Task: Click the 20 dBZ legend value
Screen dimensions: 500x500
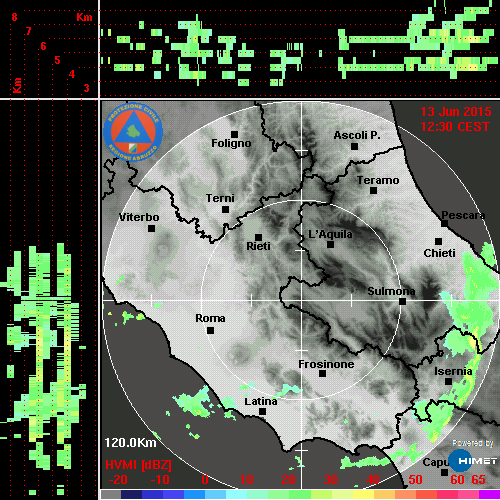Action: [288, 480]
